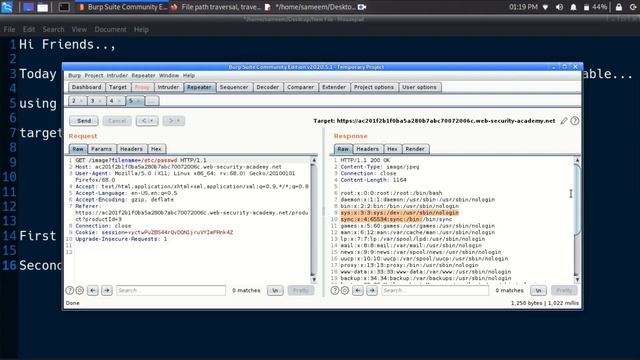Switch response view to Headers tab
640x360 pixels.
[x=367, y=149]
